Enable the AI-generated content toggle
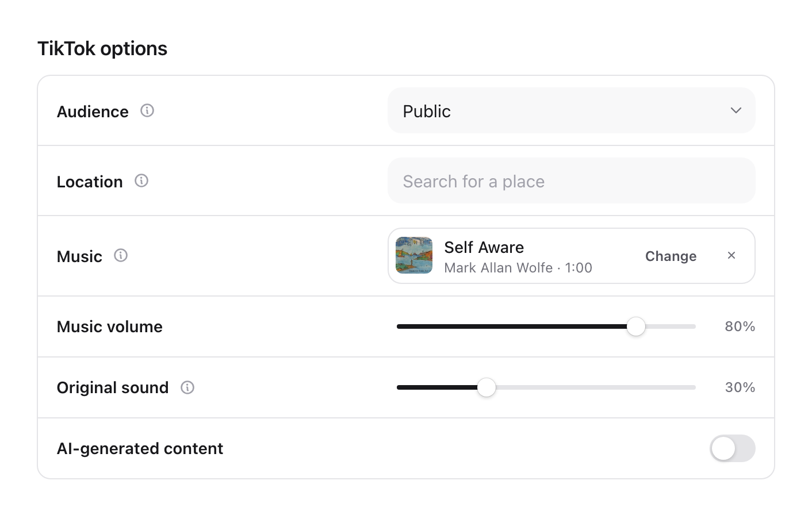812x515 pixels. [x=732, y=448]
